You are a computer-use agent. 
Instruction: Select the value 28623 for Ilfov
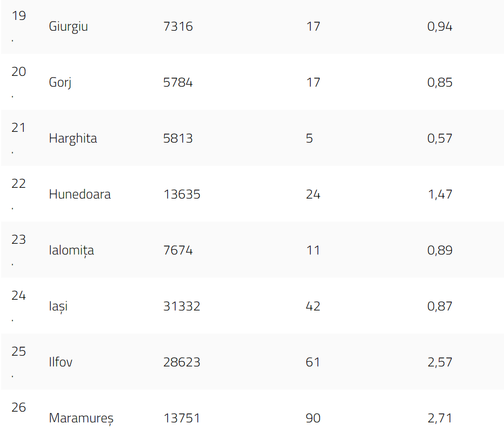point(181,362)
